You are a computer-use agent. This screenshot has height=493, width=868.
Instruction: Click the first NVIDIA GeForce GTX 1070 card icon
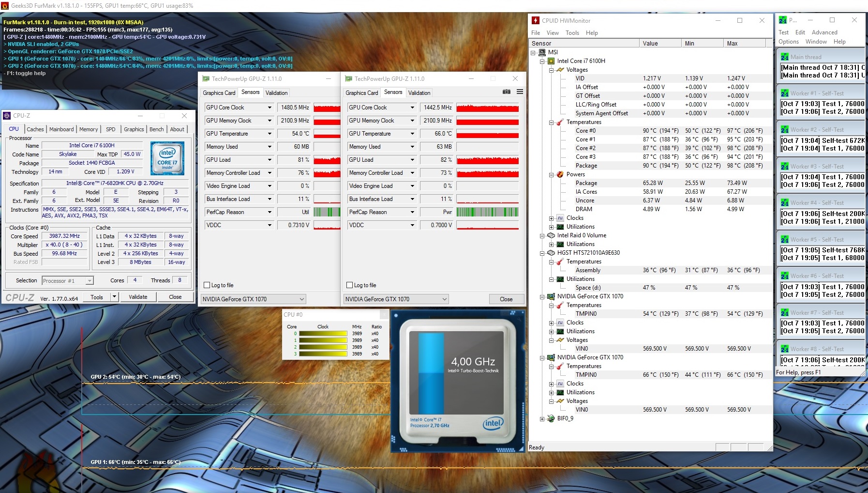click(551, 296)
